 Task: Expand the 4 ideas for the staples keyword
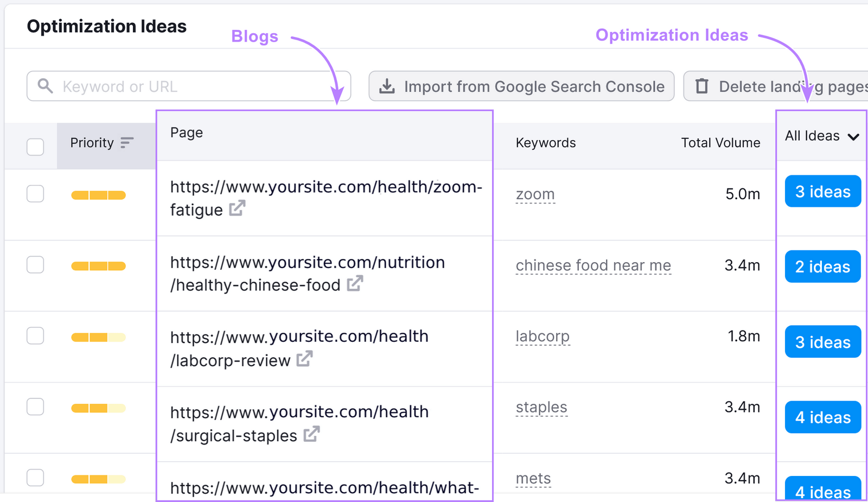[x=822, y=417]
